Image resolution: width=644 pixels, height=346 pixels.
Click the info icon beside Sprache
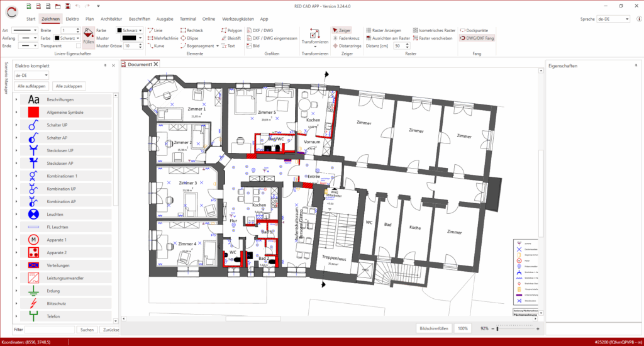point(639,19)
